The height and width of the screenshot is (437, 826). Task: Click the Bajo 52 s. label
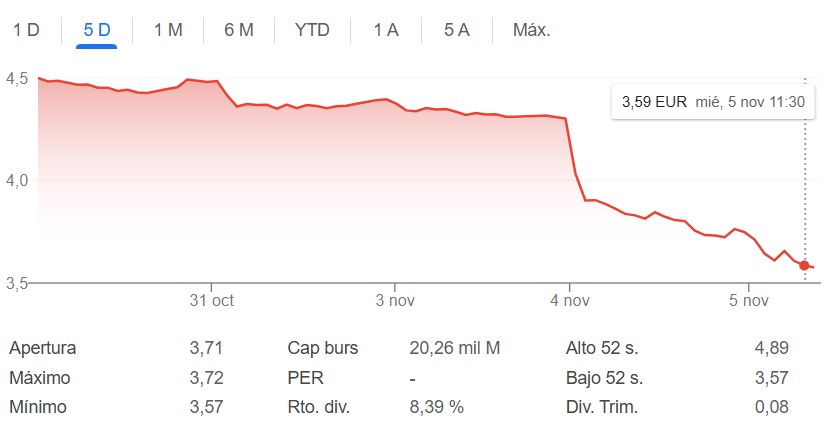(604, 378)
